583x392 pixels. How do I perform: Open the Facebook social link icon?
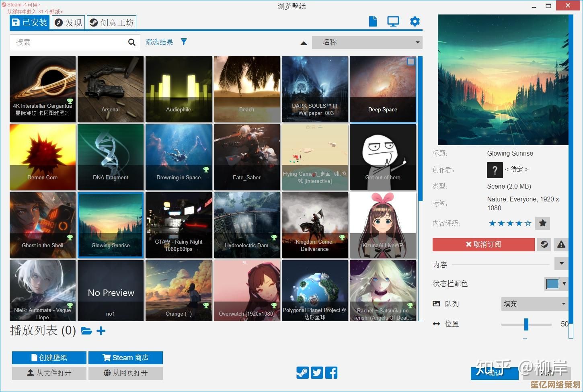click(x=331, y=373)
